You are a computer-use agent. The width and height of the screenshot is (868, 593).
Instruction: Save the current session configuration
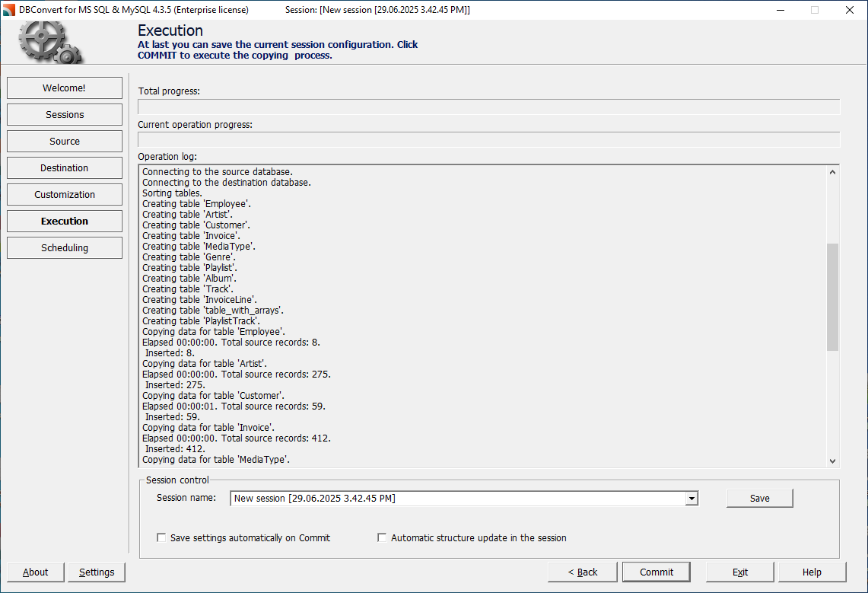(758, 498)
